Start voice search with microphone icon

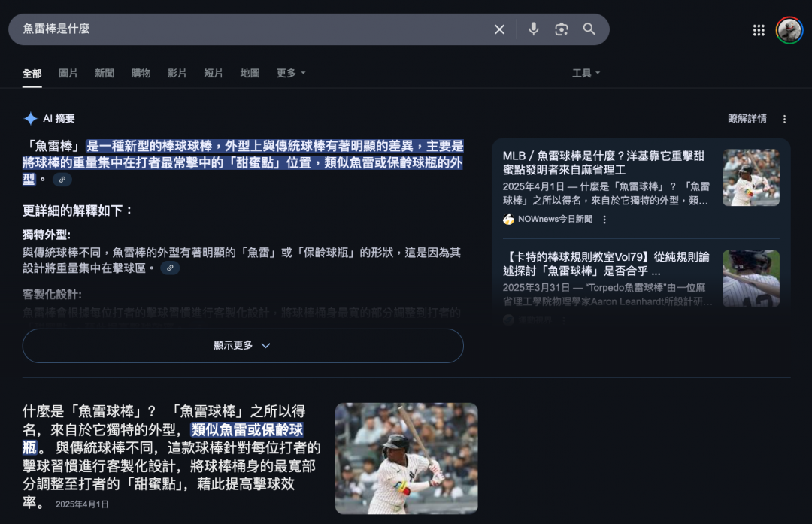click(533, 29)
